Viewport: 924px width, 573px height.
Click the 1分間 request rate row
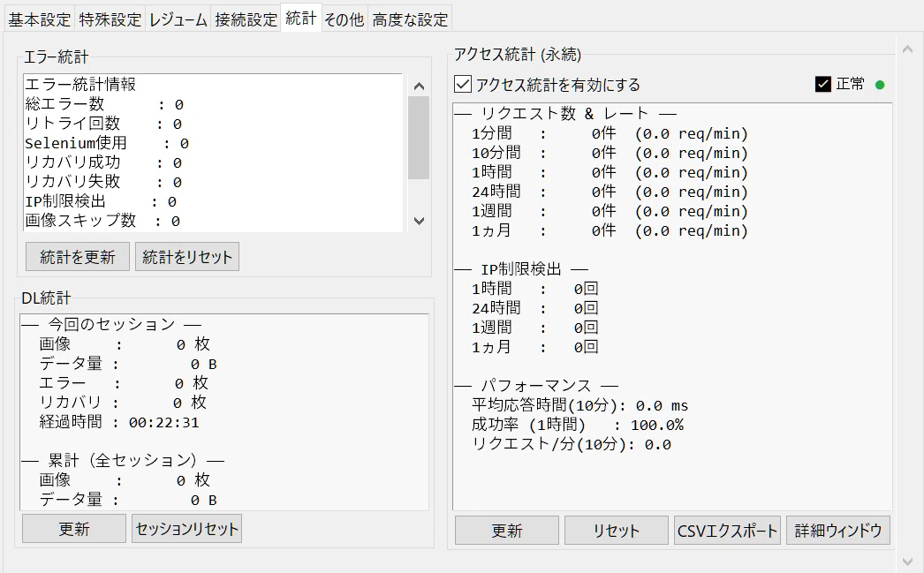pyautogui.click(x=610, y=133)
